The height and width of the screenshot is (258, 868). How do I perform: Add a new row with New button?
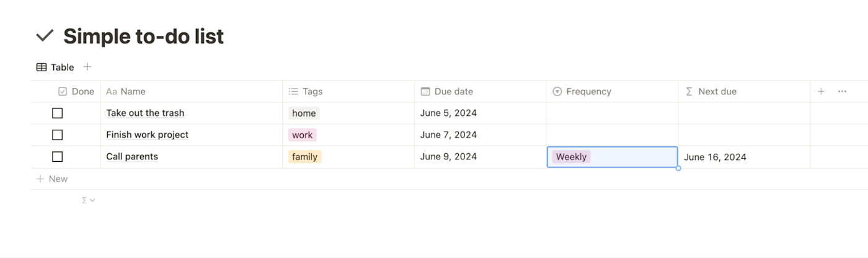(52, 179)
